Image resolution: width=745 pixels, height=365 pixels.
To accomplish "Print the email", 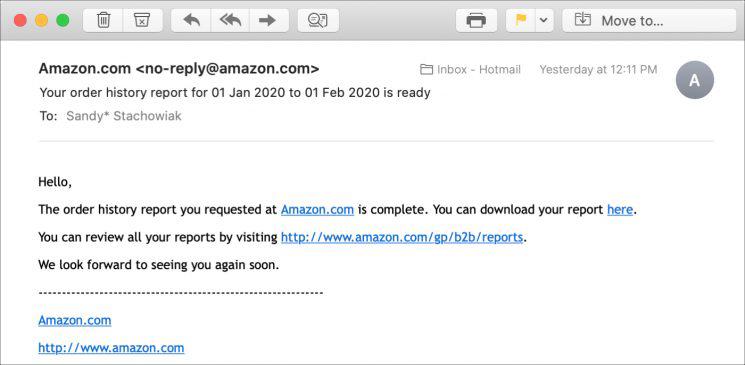I will tap(476, 20).
